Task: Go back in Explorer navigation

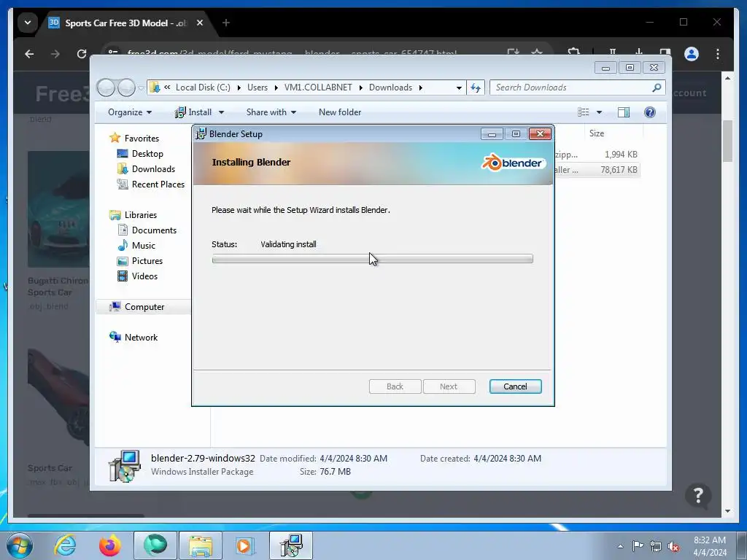Action: coord(106,87)
